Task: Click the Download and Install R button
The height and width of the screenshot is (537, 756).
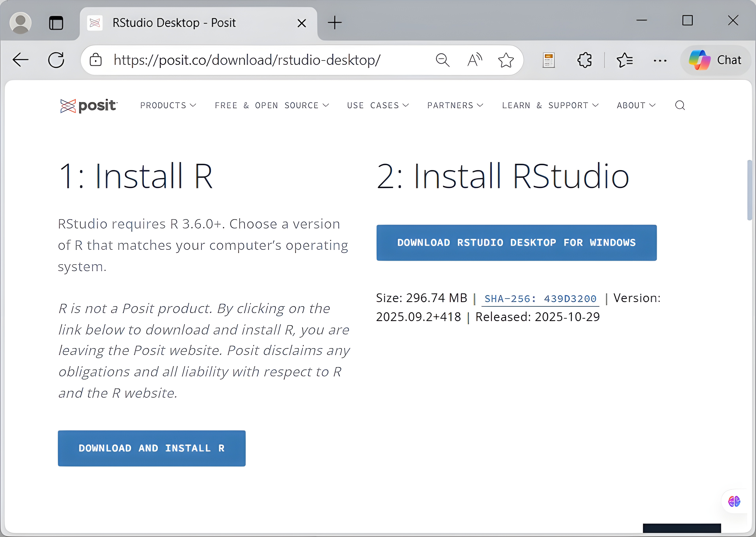Action: coord(151,448)
